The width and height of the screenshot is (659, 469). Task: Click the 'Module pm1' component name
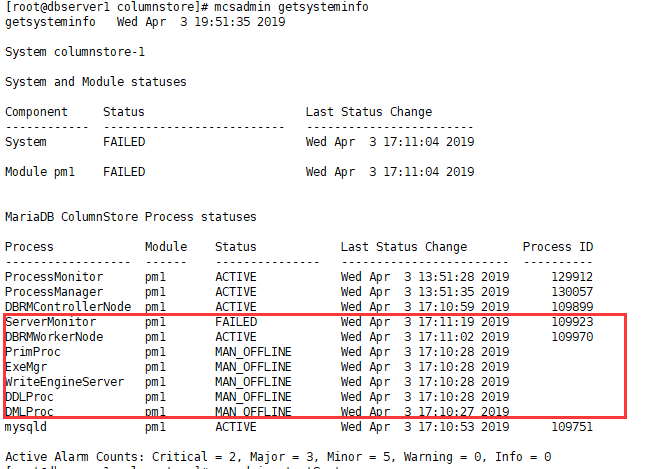pyautogui.click(x=40, y=172)
